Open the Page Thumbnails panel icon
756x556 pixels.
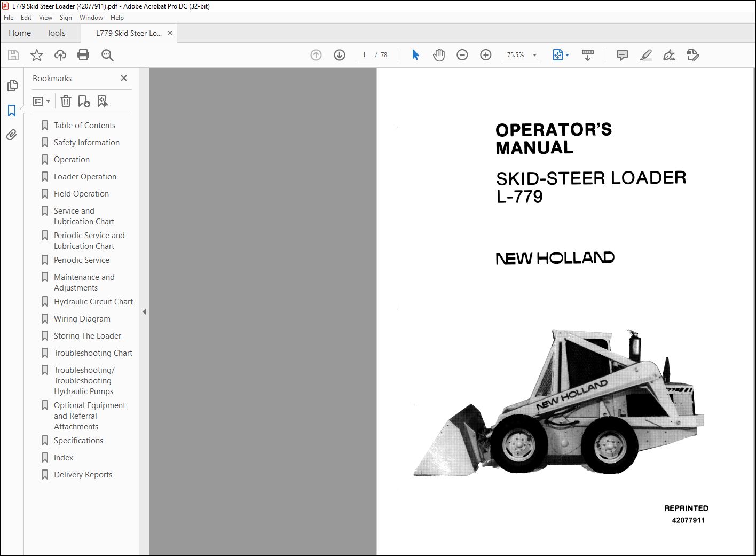(x=12, y=85)
